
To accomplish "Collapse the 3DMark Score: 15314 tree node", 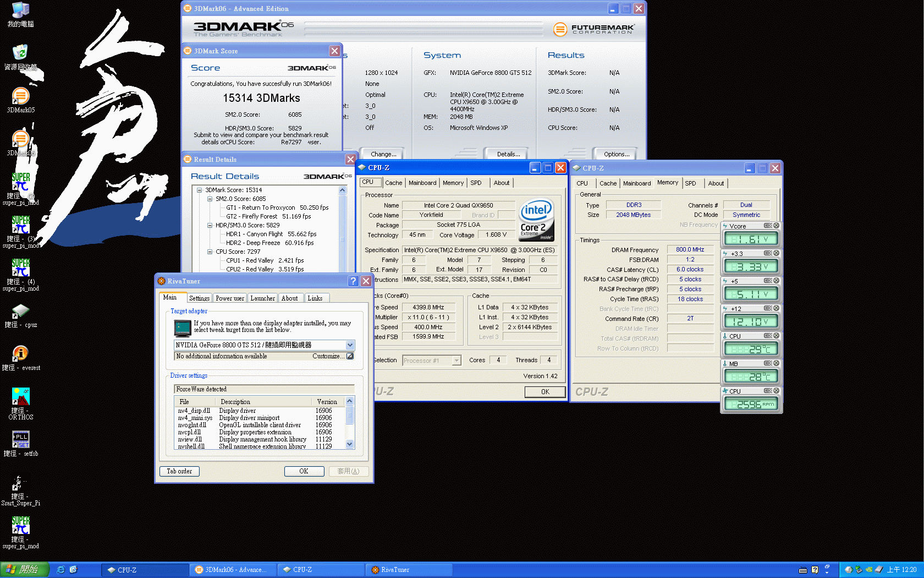I will (199, 190).
